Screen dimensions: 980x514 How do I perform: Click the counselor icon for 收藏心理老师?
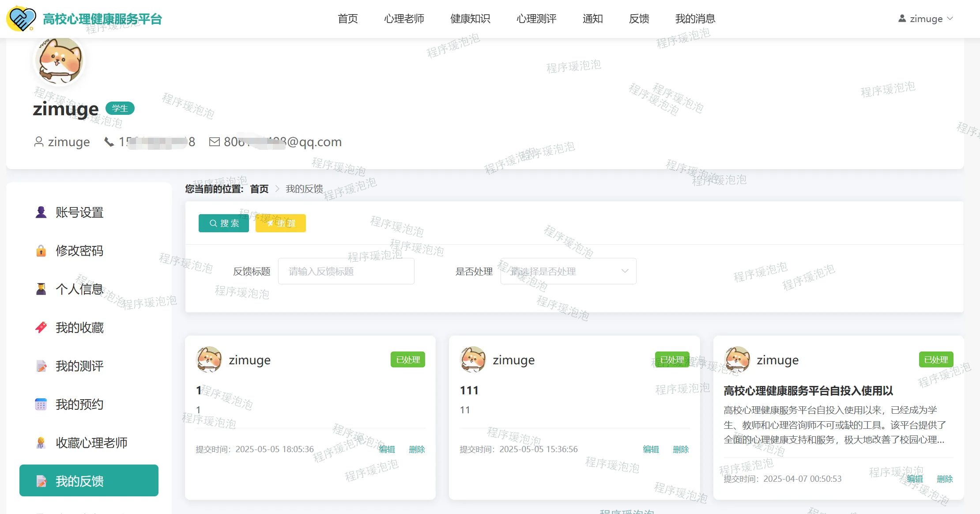click(x=41, y=443)
